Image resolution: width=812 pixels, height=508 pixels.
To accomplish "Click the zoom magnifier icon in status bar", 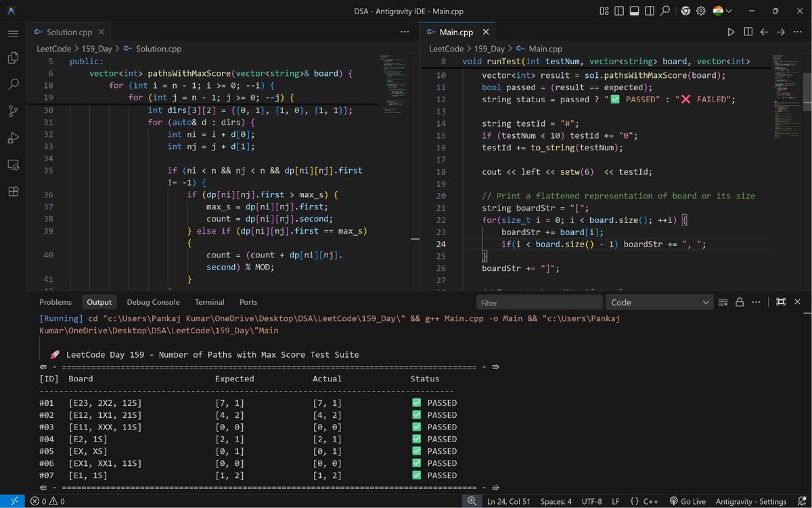I will click(x=471, y=501).
